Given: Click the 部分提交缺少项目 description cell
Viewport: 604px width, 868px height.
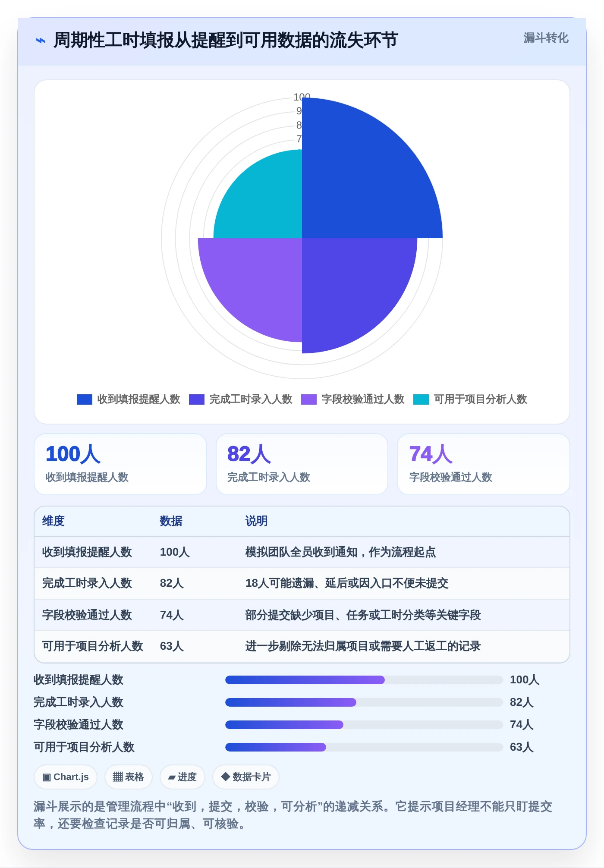Looking at the screenshot, I should pos(363,615).
